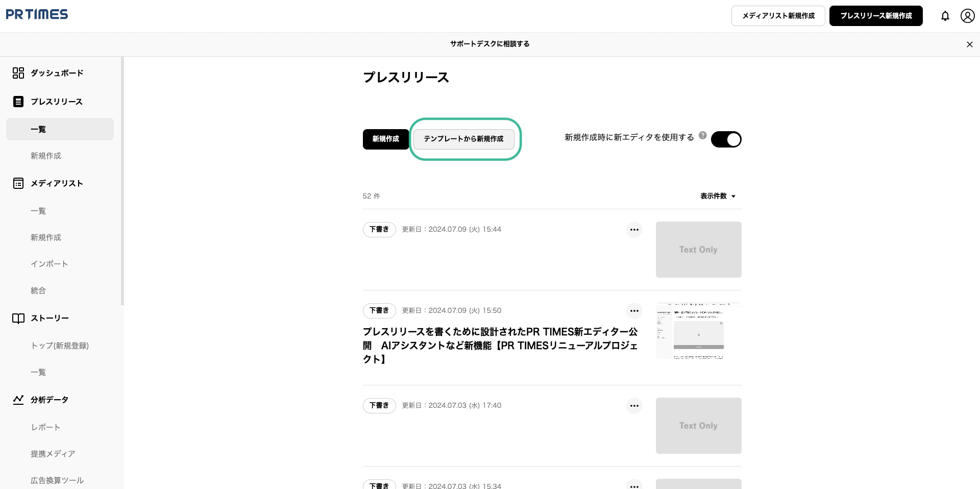The width and height of the screenshot is (980, 489).
Task: Click the black 新規作成 button
Action: pyautogui.click(x=386, y=139)
